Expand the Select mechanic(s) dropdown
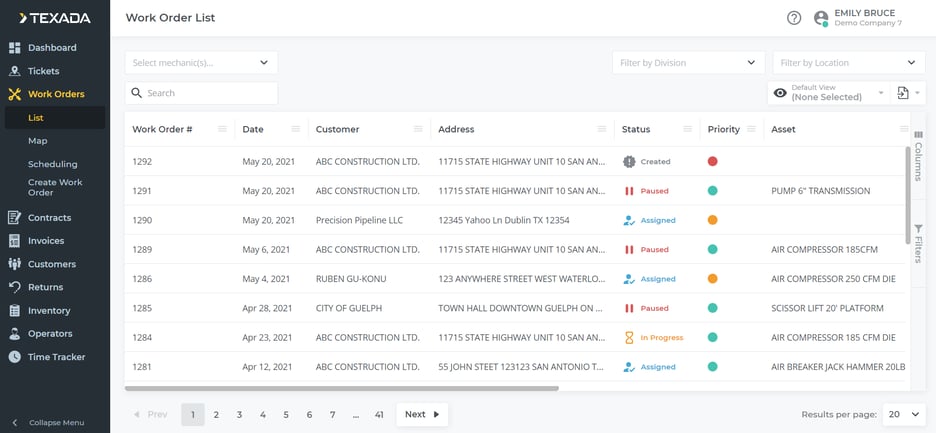The image size is (936, 433). coord(201,63)
